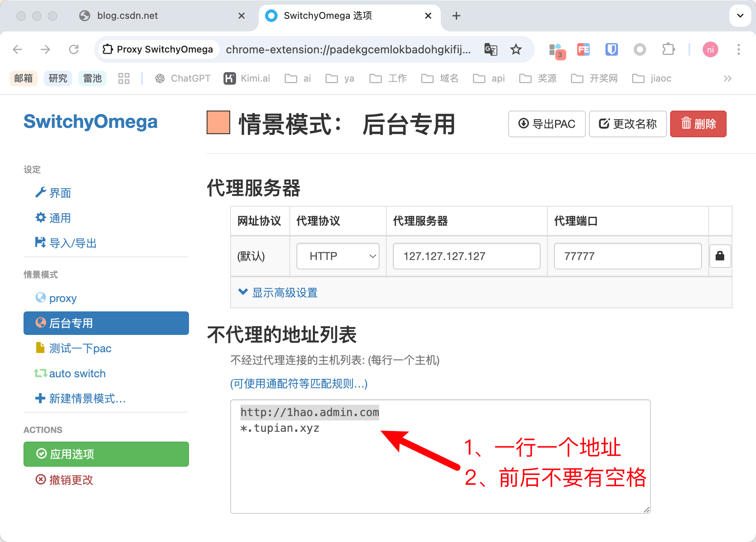Click the proxy port field showing 77777

click(x=627, y=256)
